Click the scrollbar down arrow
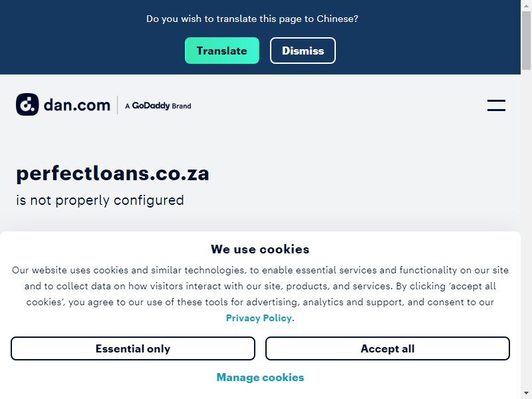Screen dimensions: 532x399 click(526, 394)
